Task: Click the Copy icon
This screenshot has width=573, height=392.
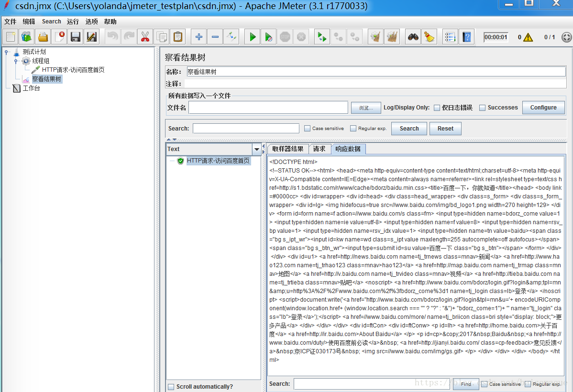Action: 162,37
